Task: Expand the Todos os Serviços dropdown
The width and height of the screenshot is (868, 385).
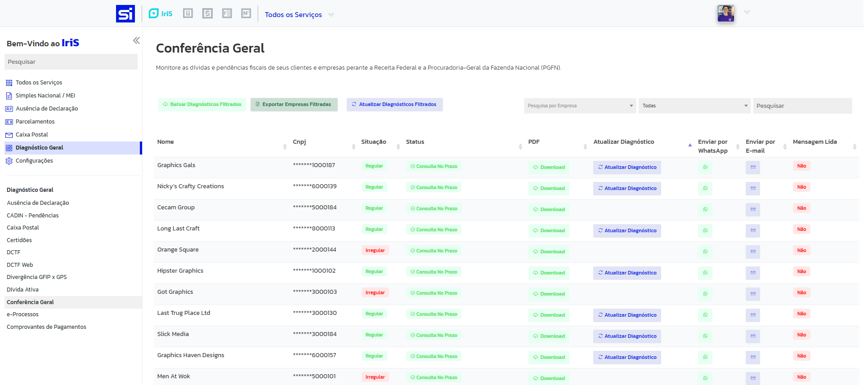Action: 331,15
